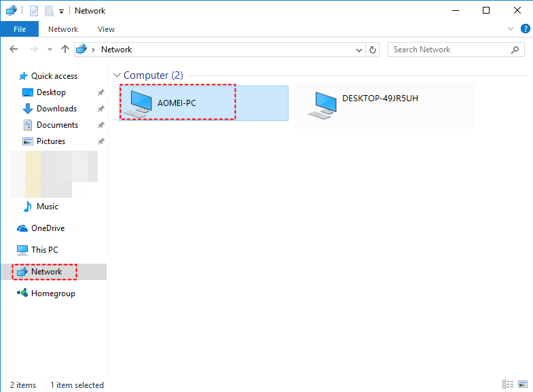Click the pin icon next to Pictures
This screenshot has height=392, width=533.
(x=101, y=141)
